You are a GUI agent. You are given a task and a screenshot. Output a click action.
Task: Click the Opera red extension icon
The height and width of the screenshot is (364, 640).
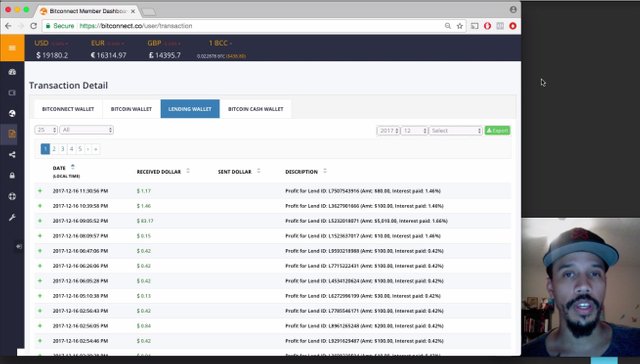pyautogui.click(x=487, y=26)
